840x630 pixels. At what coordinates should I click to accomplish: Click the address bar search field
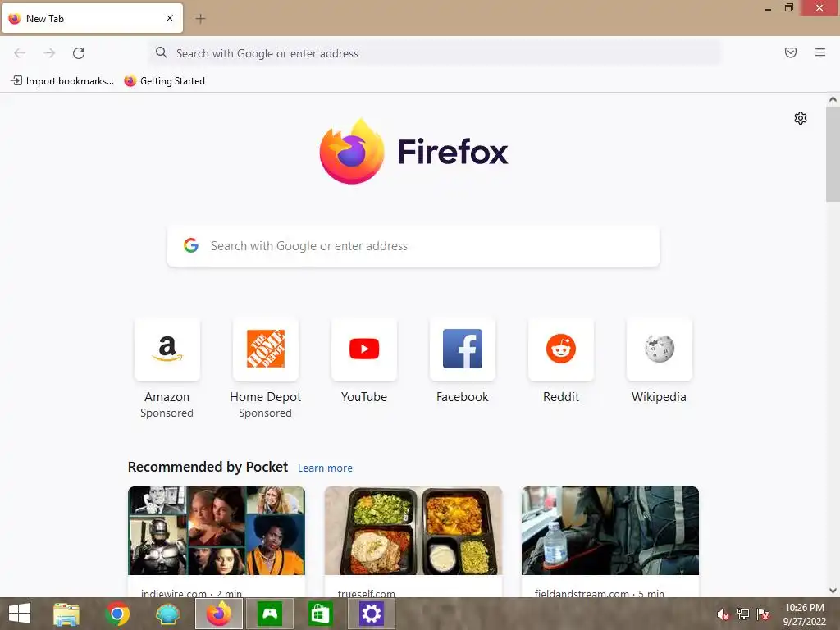click(x=435, y=53)
